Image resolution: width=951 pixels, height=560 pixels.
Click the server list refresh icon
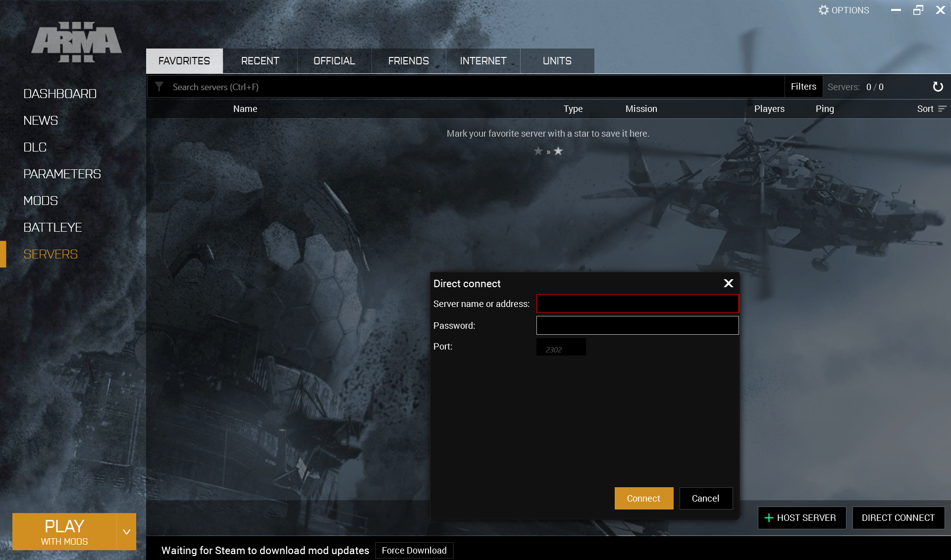click(938, 87)
